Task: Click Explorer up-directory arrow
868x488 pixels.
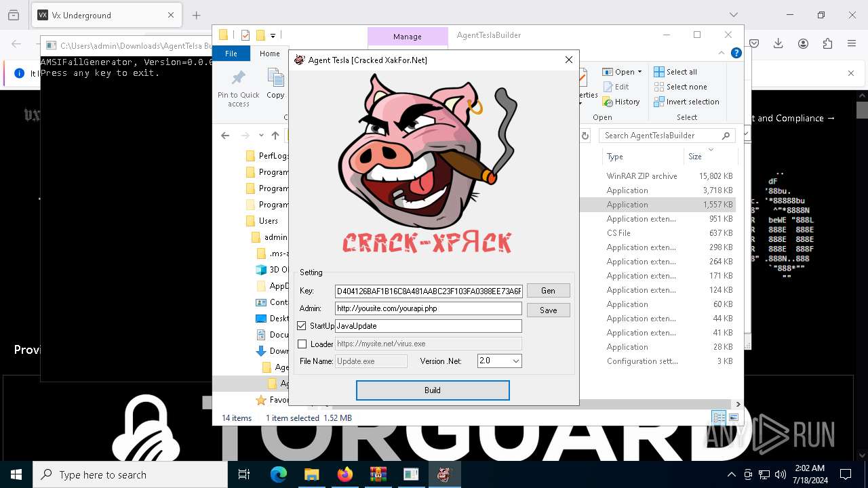Action: click(275, 136)
